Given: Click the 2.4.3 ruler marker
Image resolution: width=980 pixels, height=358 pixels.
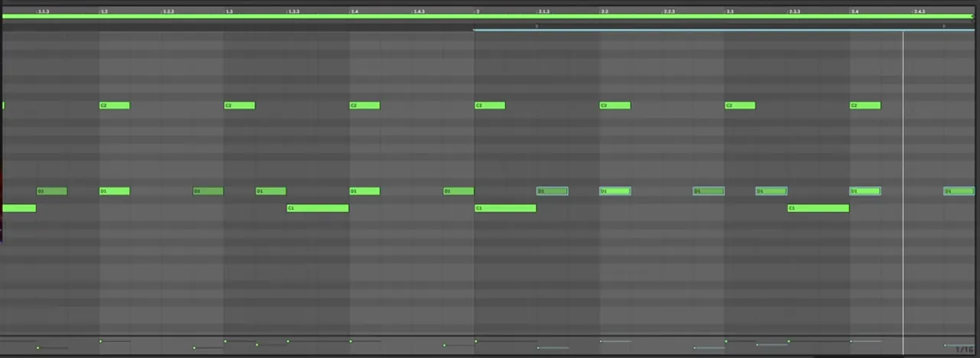Looking at the screenshot, I should pos(920,11).
